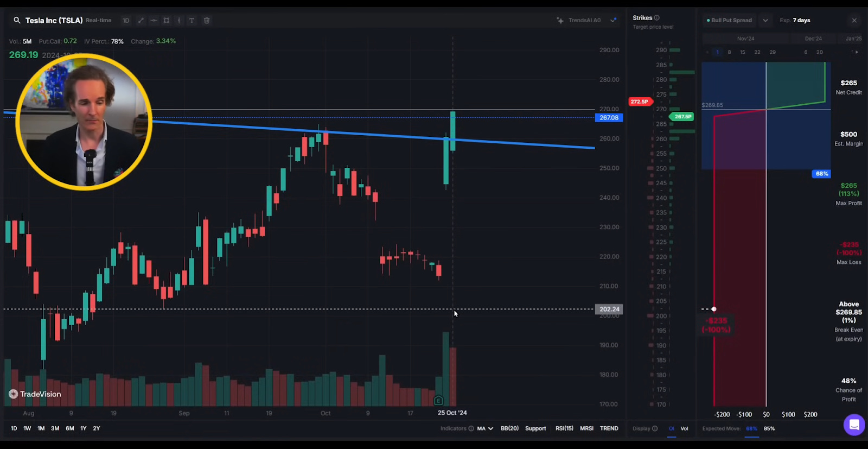The image size is (868, 449).
Task: Select the text annotation tool
Action: pos(192,21)
